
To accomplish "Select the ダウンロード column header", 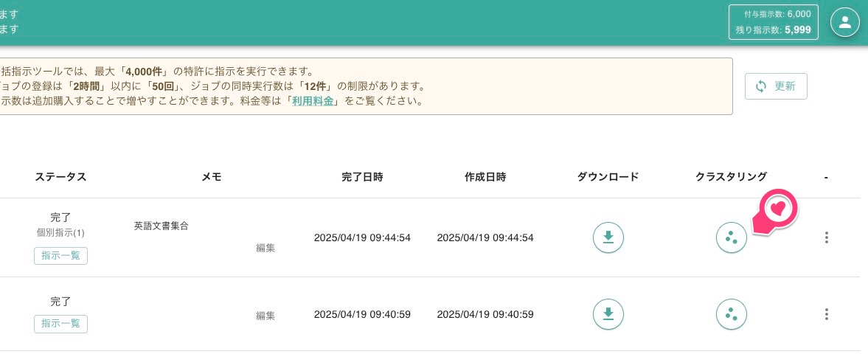I will pyautogui.click(x=608, y=177).
